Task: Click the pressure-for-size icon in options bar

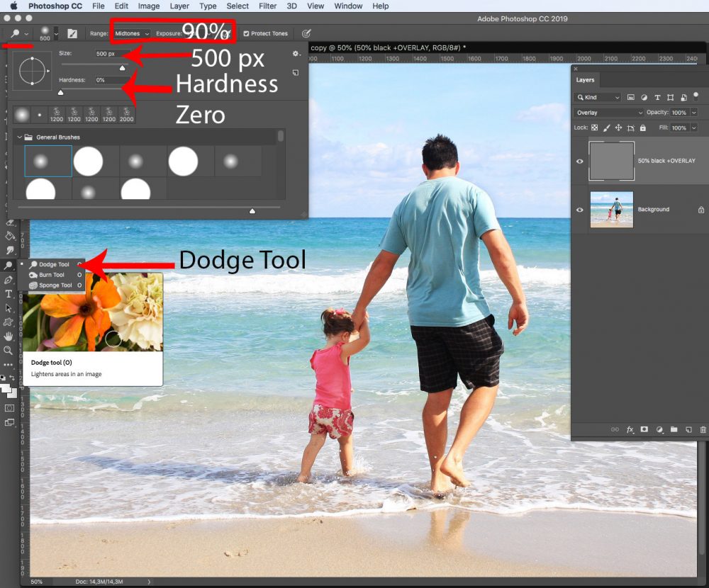Action: [x=306, y=33]
